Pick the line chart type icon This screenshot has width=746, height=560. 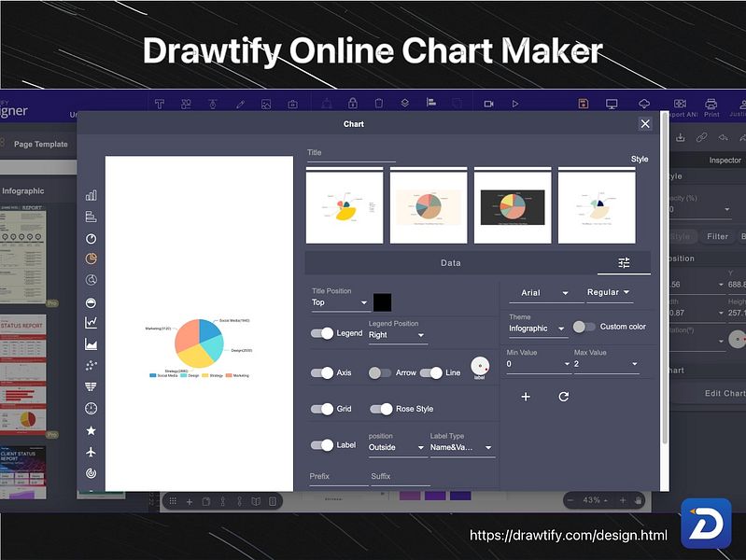(x=91, y=323)
